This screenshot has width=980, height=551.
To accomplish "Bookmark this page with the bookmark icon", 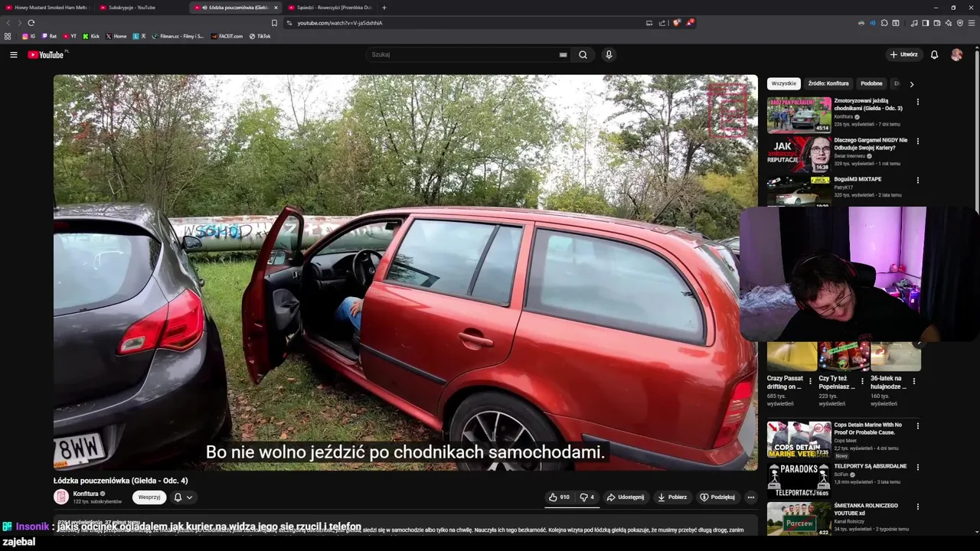I will [274, 23].
